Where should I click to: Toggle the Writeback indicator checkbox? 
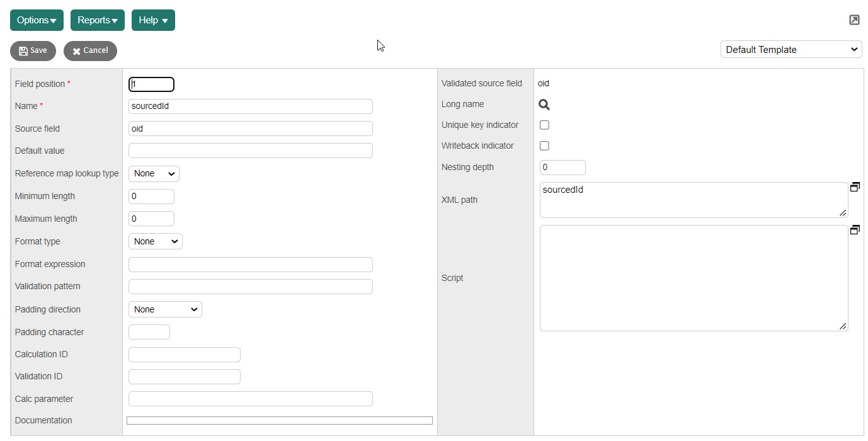(x=545, y=146)
